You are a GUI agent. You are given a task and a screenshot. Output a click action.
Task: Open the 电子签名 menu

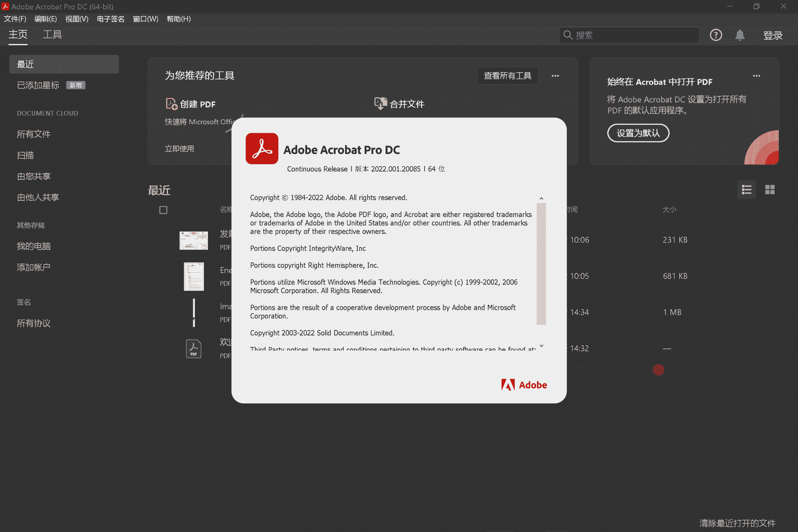pyautogui.click(x=111, y=19)
